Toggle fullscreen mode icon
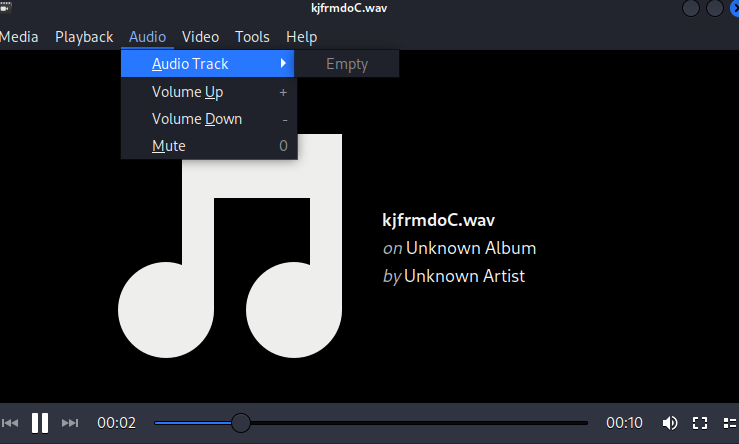Screen dimensions: 739x444 tap(700, 423)
